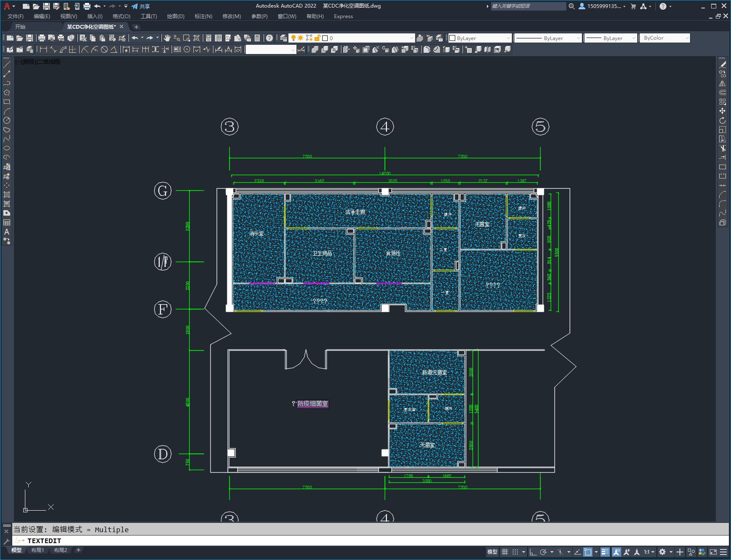Toggle ortho mode in status bar
The height and width of the screenshot is (560, 731).
click(x=533, y=552)
